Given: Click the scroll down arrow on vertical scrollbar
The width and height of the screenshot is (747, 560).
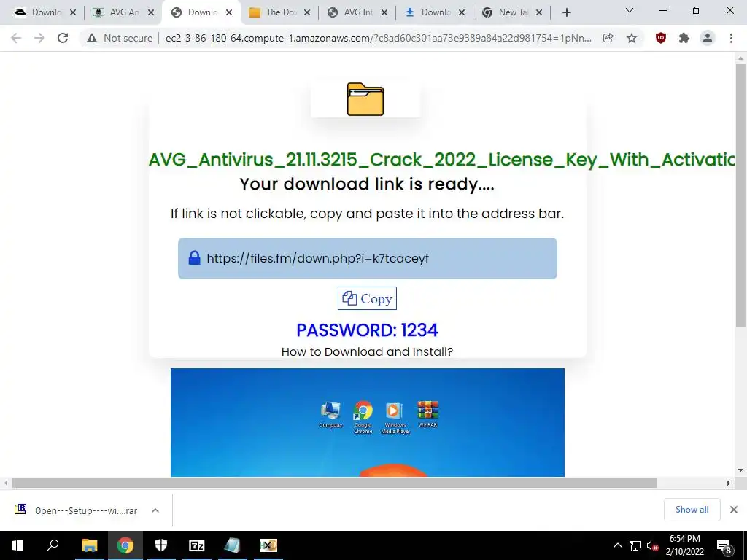Looking at the screenshot, I should (740, 470).
